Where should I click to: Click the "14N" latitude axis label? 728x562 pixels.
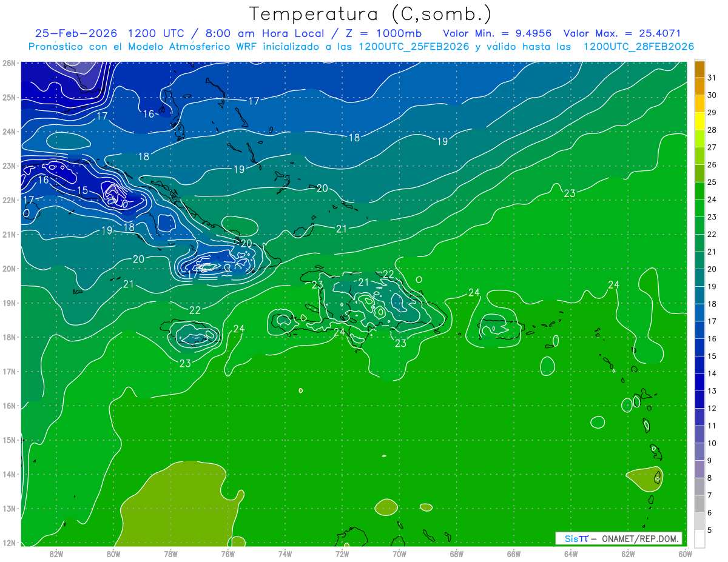9,474
